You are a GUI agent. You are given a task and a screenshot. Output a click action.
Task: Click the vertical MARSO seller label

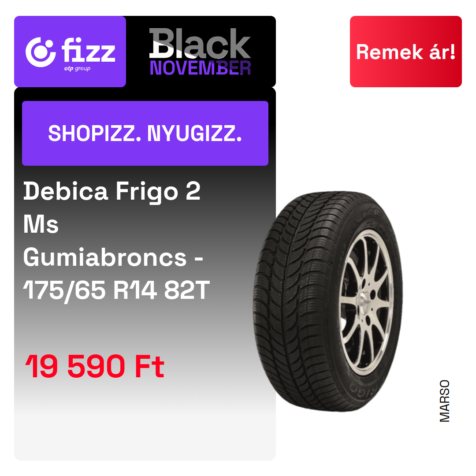444,401
